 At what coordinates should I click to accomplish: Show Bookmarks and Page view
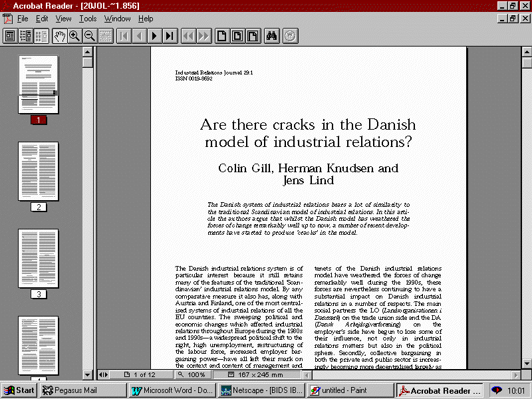point(26,36)
